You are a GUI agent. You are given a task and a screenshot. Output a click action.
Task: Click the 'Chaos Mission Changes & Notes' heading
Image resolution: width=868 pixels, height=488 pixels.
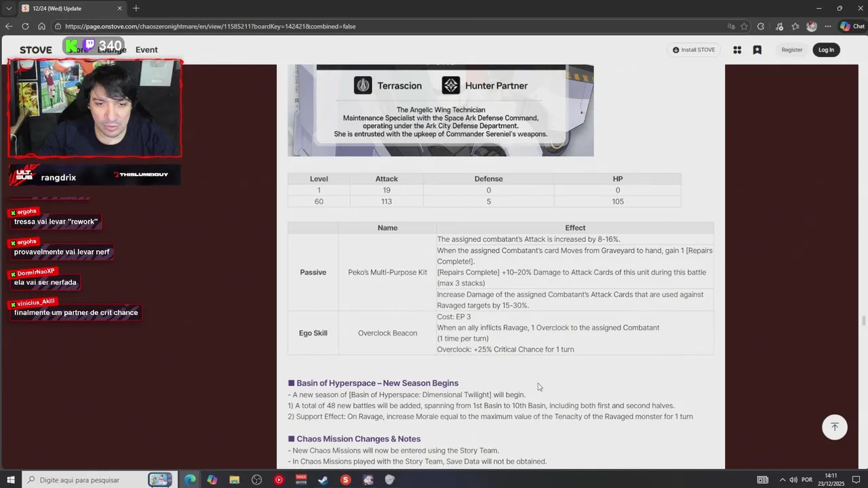click(x=358, y=439)
